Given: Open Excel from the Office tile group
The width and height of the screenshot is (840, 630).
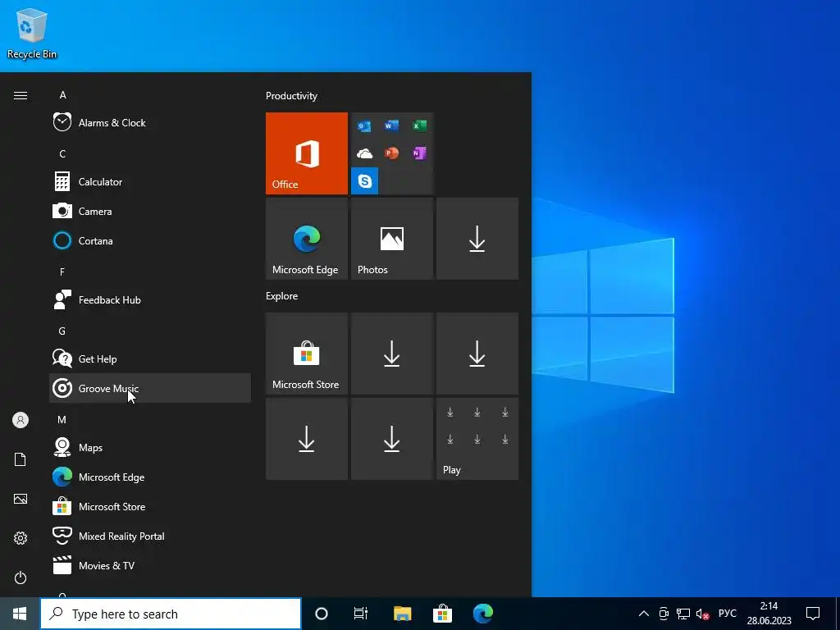Looking at the screenshot, I should tap(419, 126).
